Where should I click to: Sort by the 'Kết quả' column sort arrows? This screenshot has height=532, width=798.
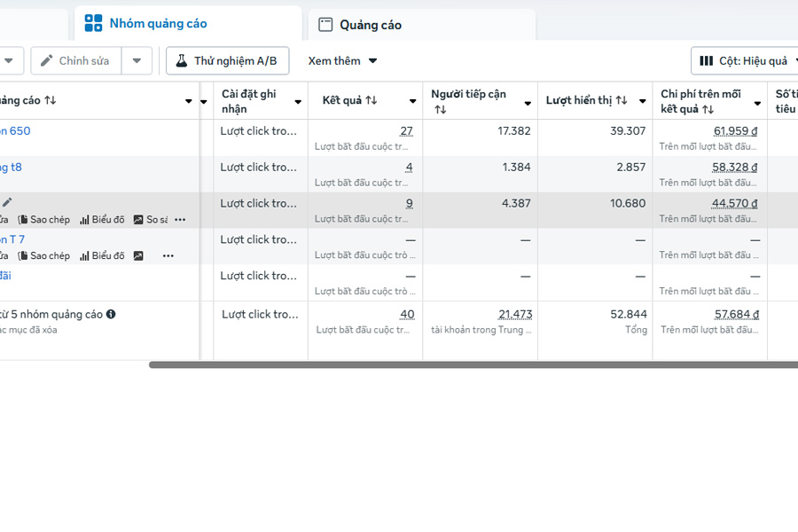[x=371, y=101]
